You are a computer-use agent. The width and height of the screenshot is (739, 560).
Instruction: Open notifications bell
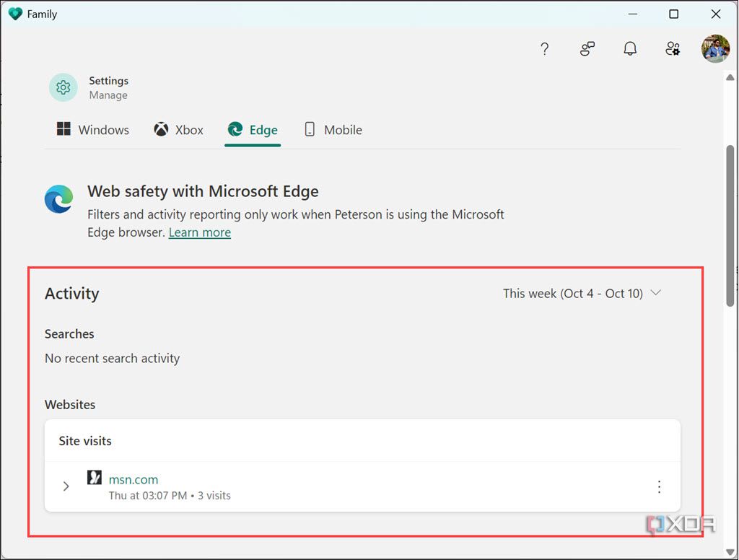630,48
